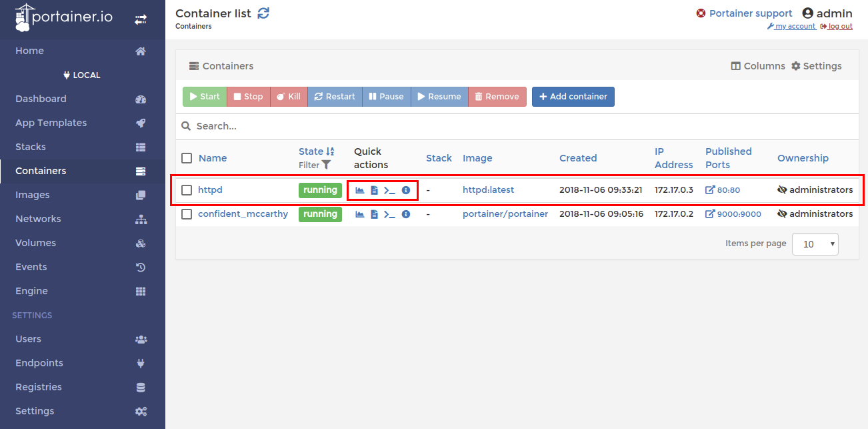Open console icon for confident_mccarthy container

pyautogui.click(x=389, y=214)
